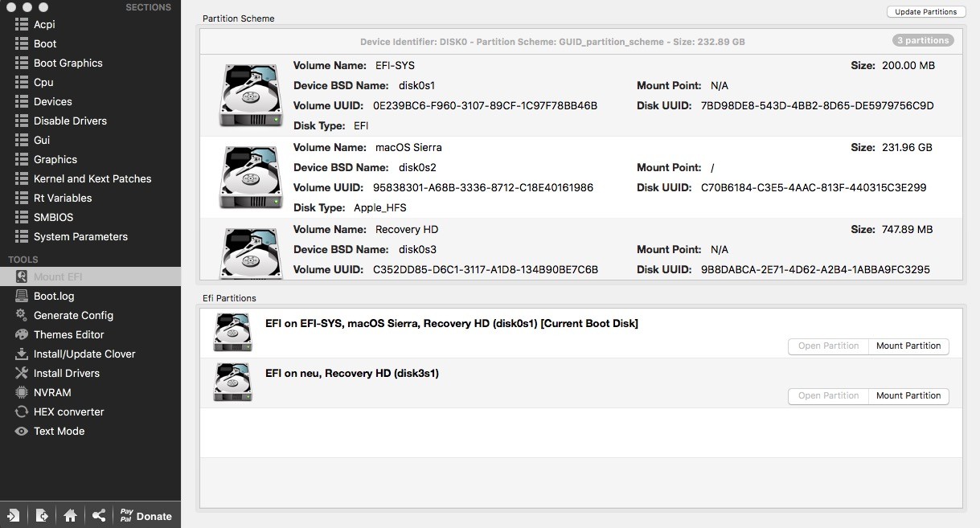Select EFI on EFI-SYS Current Boot Disk row
980x528 pixels.
pyautogui.click(x=581, y=333)
